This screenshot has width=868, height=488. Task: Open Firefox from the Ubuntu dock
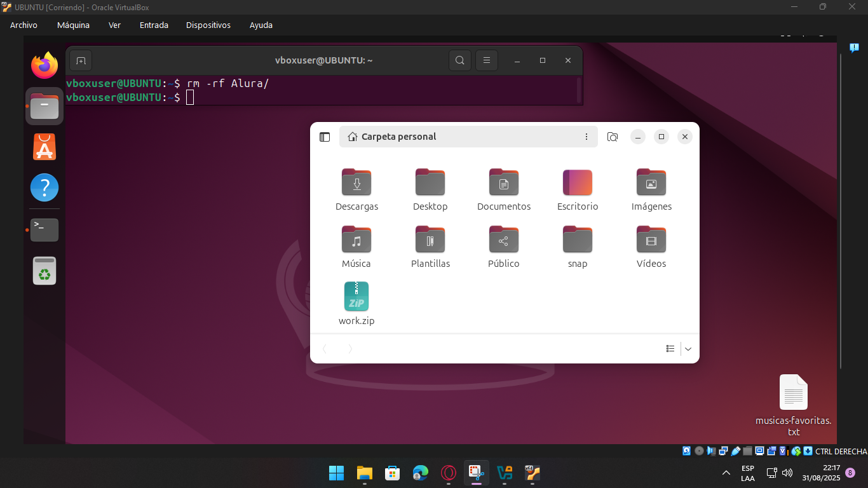pyautogui.click(x=44, y=65)
